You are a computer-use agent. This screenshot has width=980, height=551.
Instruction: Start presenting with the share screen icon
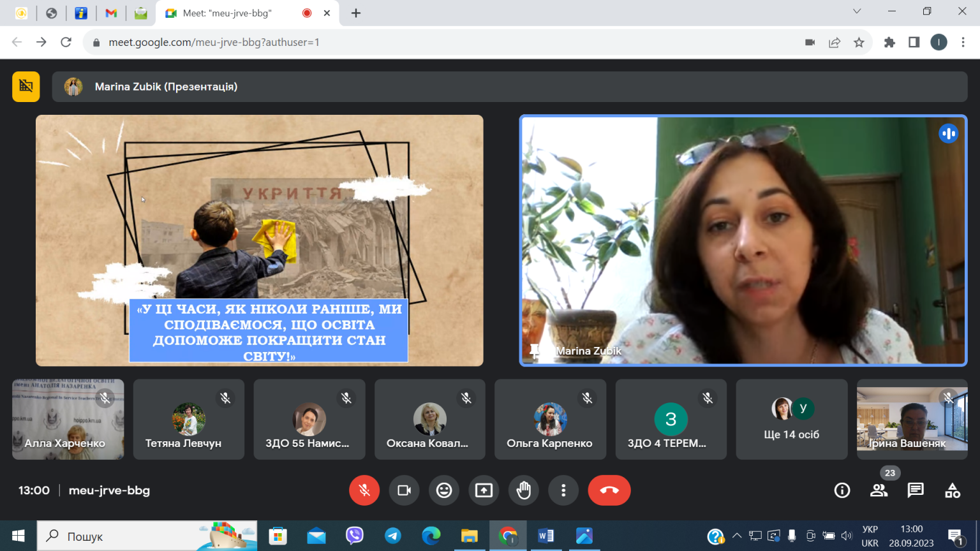click(484, 490)
